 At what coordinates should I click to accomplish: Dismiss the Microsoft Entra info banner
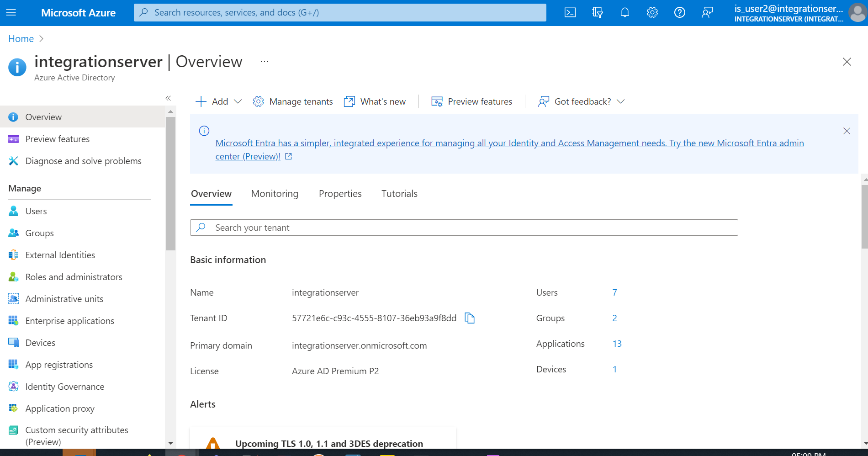pos(847,131)
